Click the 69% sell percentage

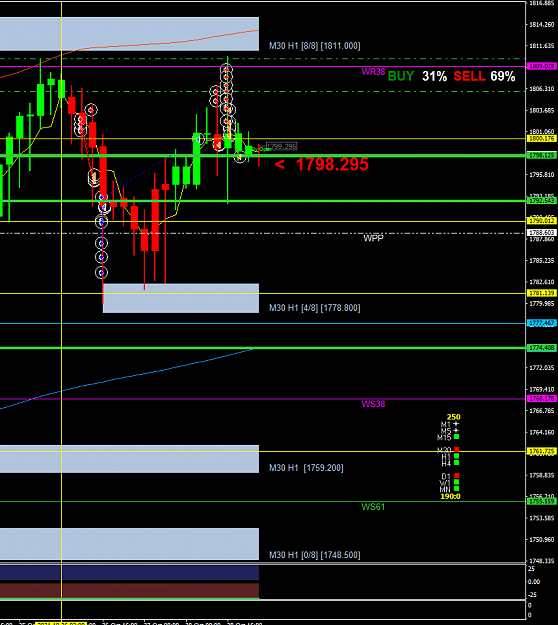click(503, 76)
